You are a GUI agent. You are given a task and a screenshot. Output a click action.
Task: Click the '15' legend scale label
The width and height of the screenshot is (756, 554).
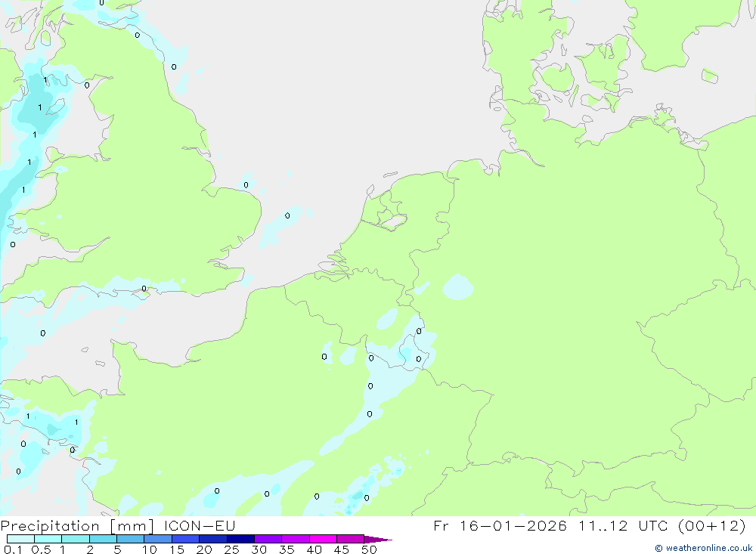(x=177, y=549)
